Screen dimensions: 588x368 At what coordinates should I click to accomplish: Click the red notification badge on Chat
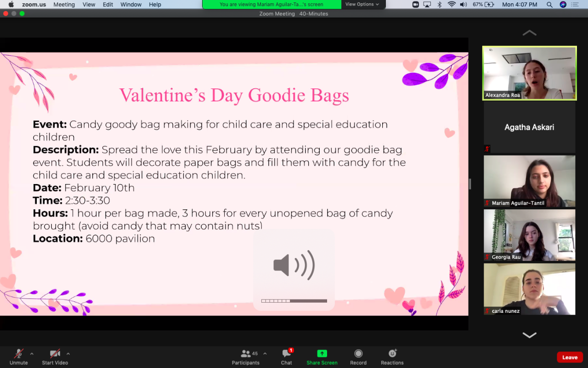[x=291, y=350]
